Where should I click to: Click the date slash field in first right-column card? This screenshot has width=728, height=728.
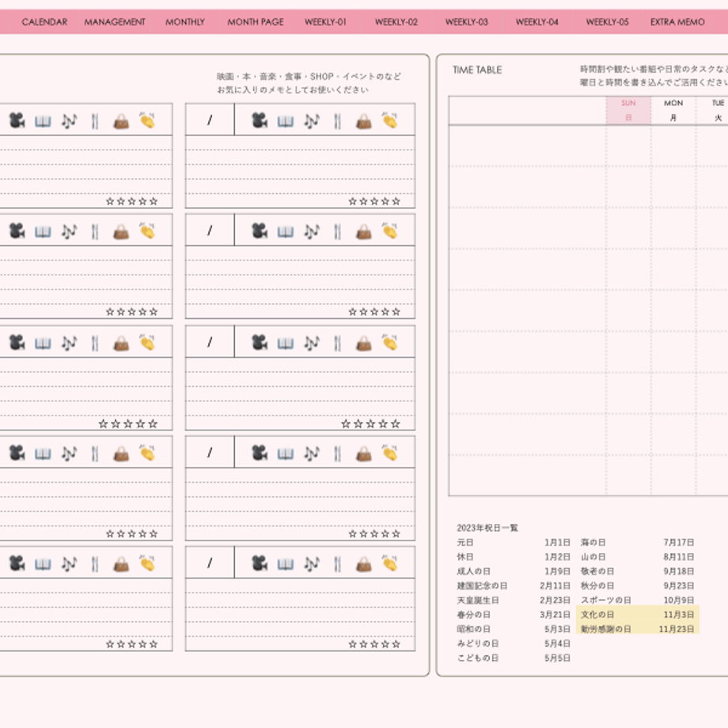click(x=210, y=119)
